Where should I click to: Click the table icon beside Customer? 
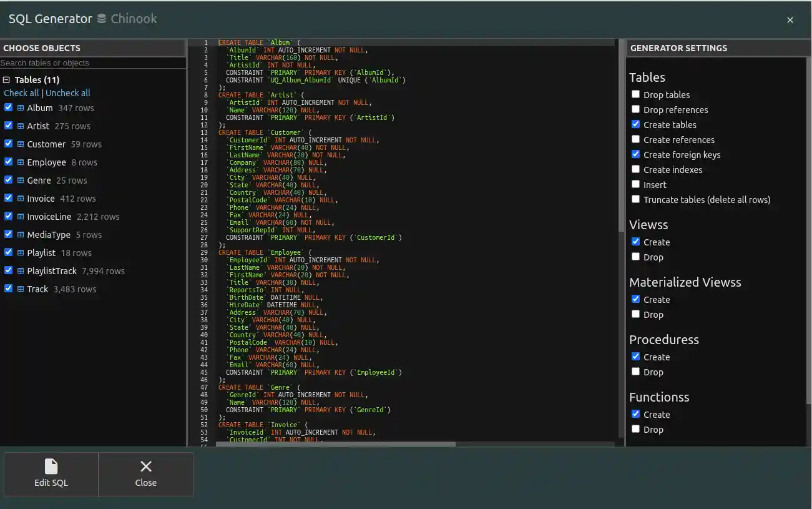[x=21, y=144]
